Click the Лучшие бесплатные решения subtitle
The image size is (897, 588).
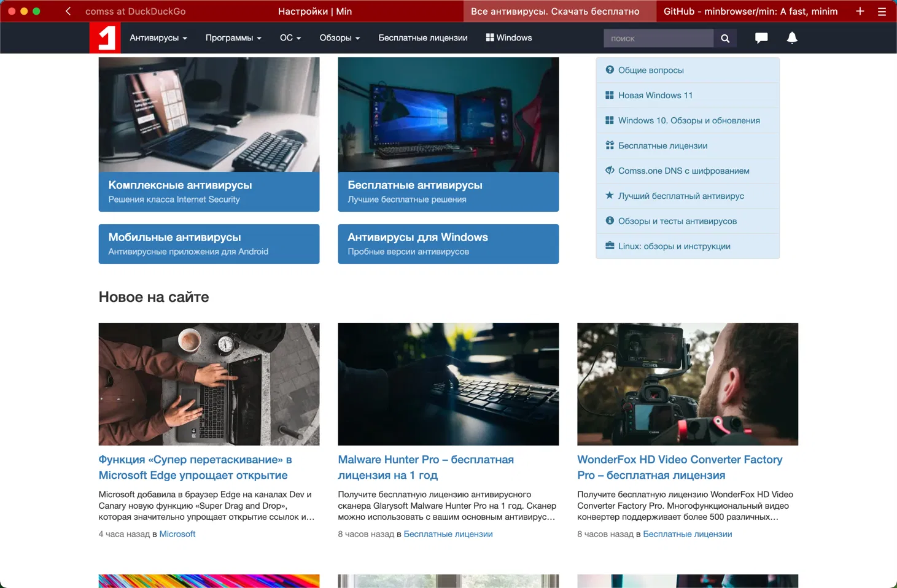407,199
